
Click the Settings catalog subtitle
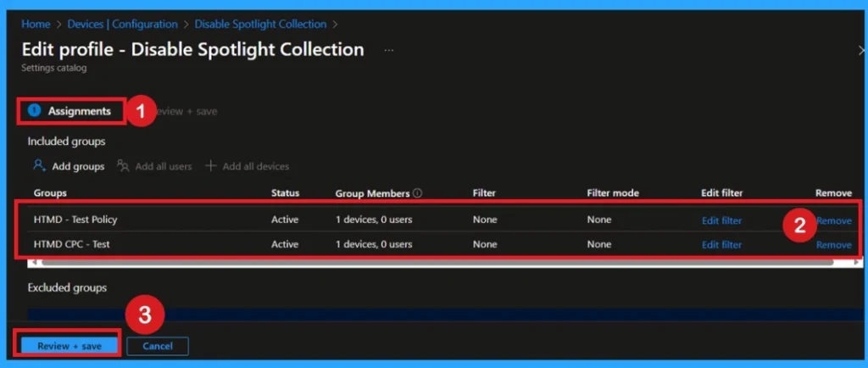tap(53, 68)
